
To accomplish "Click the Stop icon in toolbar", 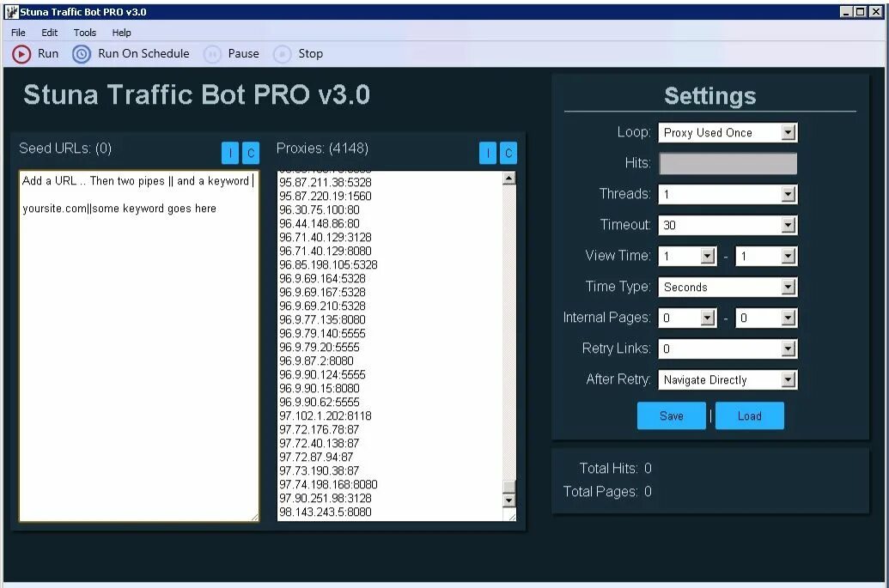I will click(283, 54).
